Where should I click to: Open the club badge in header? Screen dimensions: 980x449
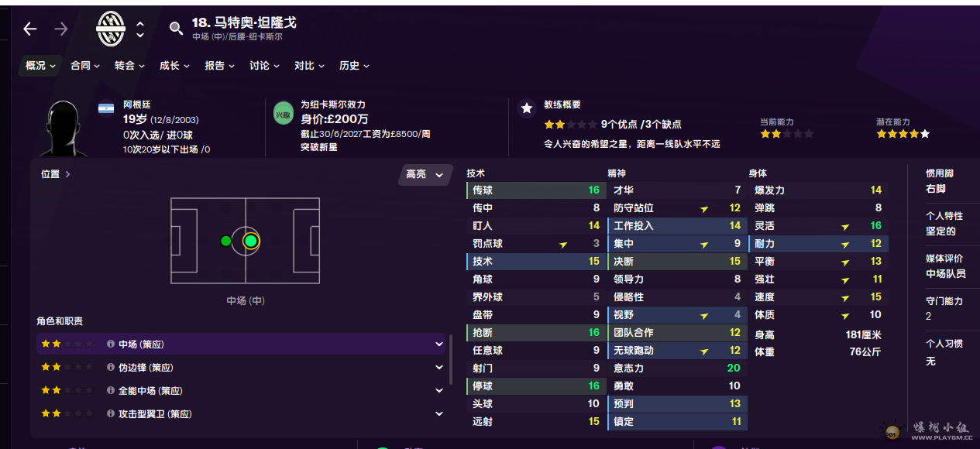pyautogui.click(x=111, y=29)
